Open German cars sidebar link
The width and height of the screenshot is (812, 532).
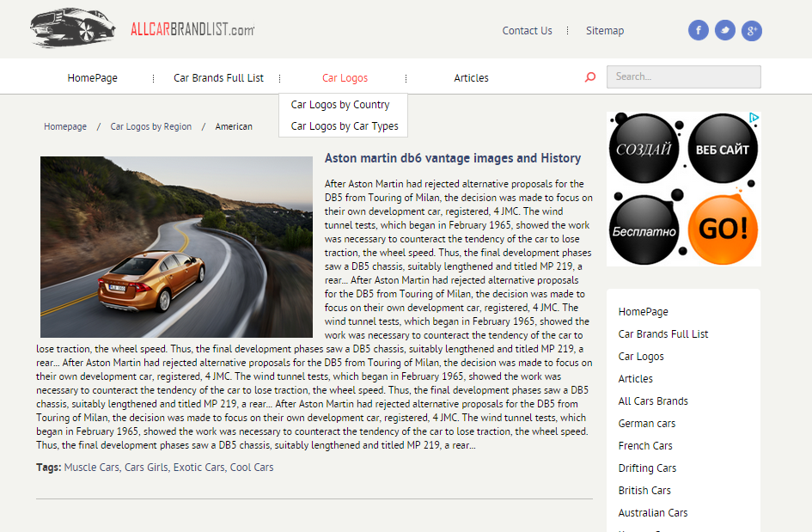click(x=647, y=423)
